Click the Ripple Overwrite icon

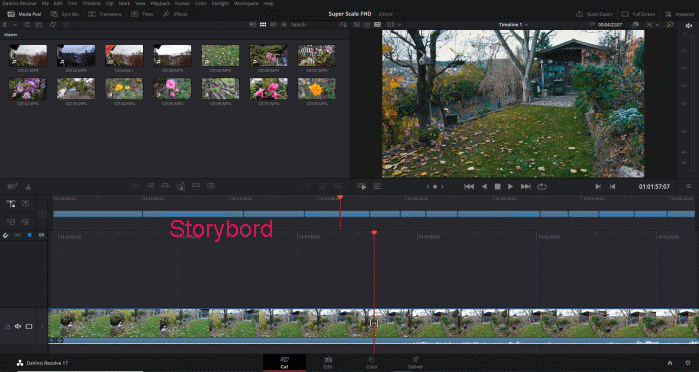point(165,186)
